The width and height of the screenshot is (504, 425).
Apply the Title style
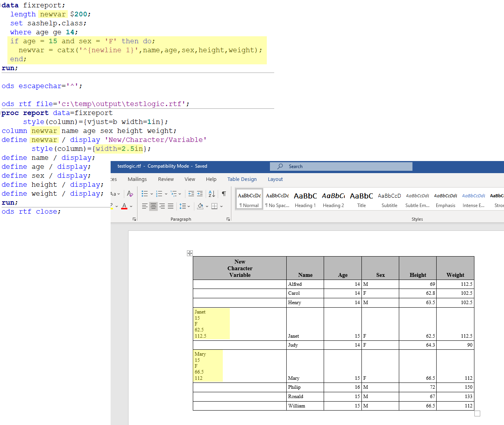pyautogui.click(x=361, y=200)
